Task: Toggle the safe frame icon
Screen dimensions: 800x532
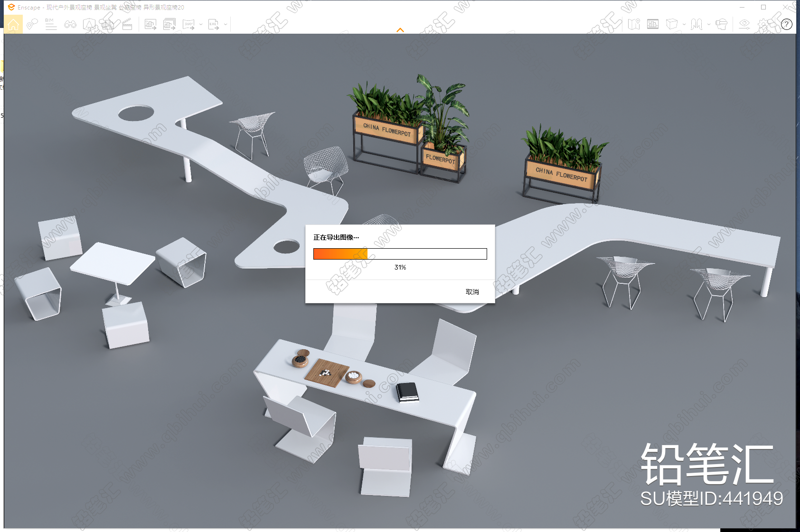Action: point(653,24)
